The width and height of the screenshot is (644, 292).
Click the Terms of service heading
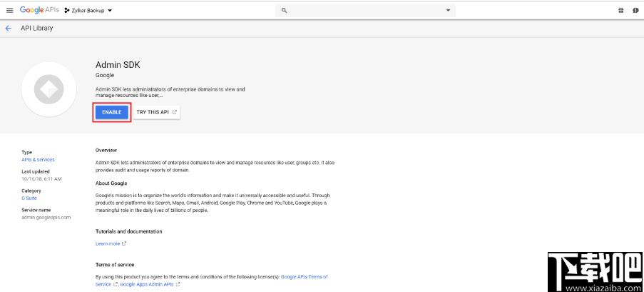pos(115,264)
